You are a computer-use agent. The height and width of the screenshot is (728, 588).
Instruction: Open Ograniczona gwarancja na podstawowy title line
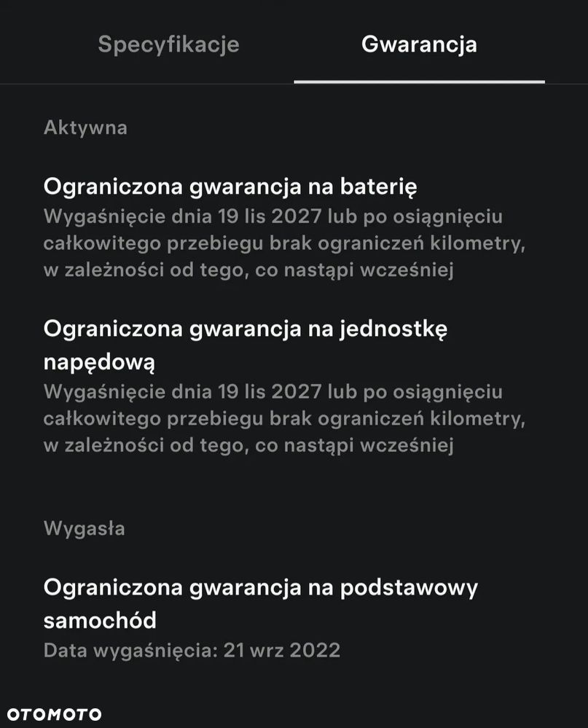click(x=260, y=587)
